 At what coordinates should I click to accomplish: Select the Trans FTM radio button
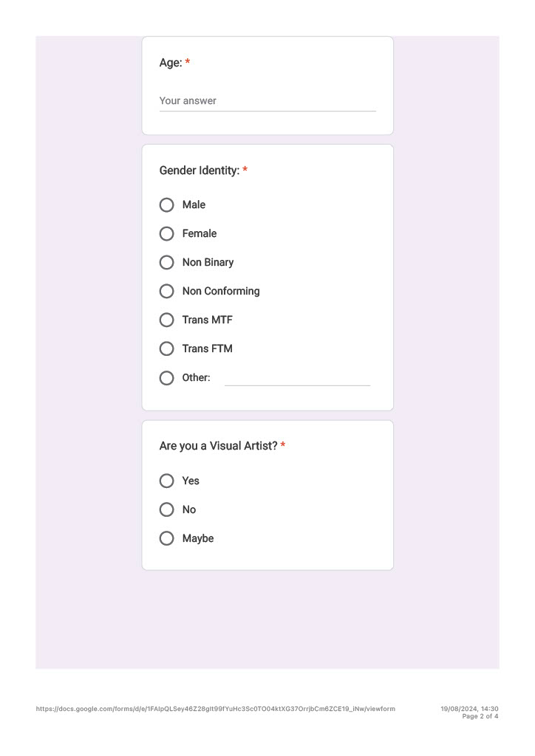(x=166, y=348)
